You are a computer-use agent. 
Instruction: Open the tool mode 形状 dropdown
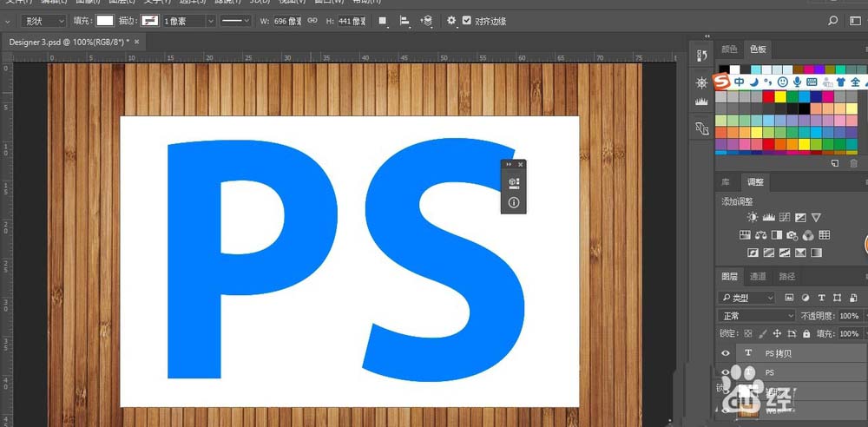click(x=43, y=21)
